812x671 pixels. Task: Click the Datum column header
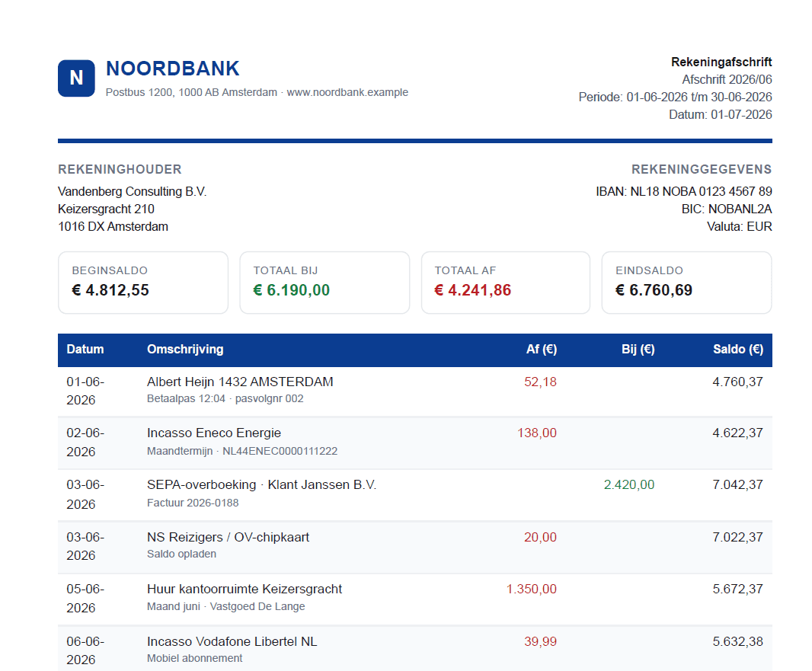coord(85,350)
